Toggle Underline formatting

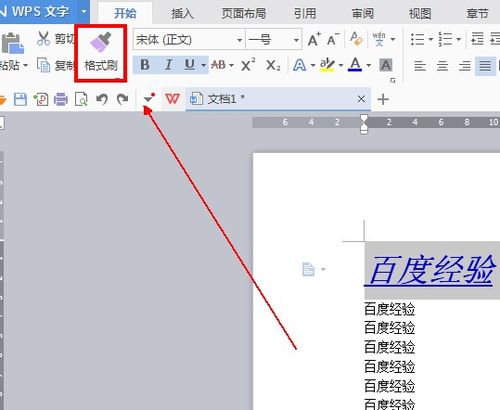[190, 65]
